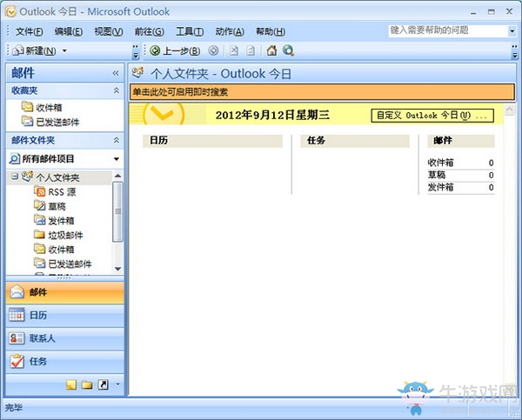The width and height of the screenshot is (522, 420).
Task: Click the green Back 上一步(B) button
Action: click(x=175, y=51)
